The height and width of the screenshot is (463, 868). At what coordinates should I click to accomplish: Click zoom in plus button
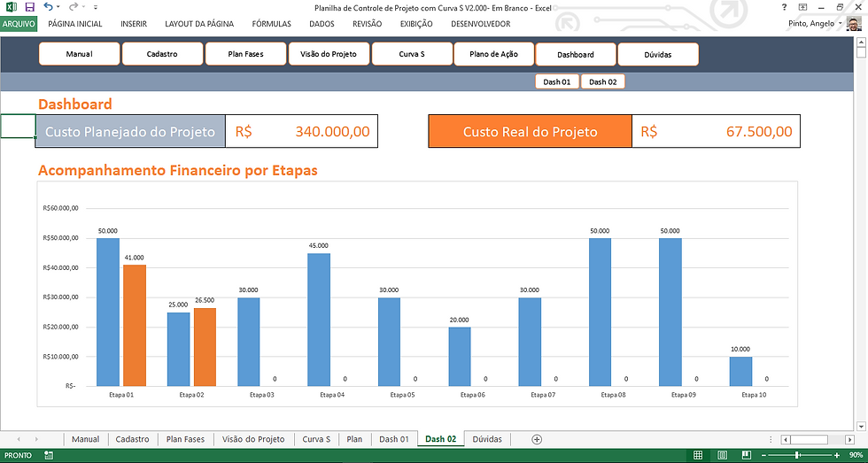837,455
